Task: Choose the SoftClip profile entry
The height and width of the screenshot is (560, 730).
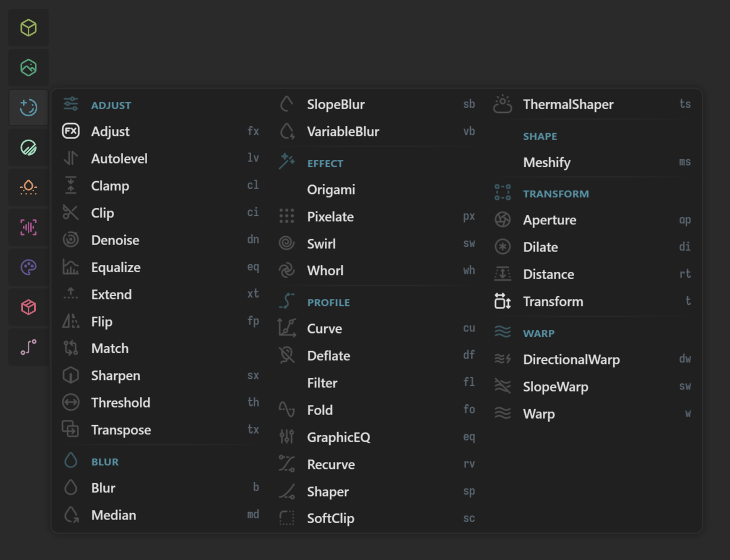Action: click(377, 518)
